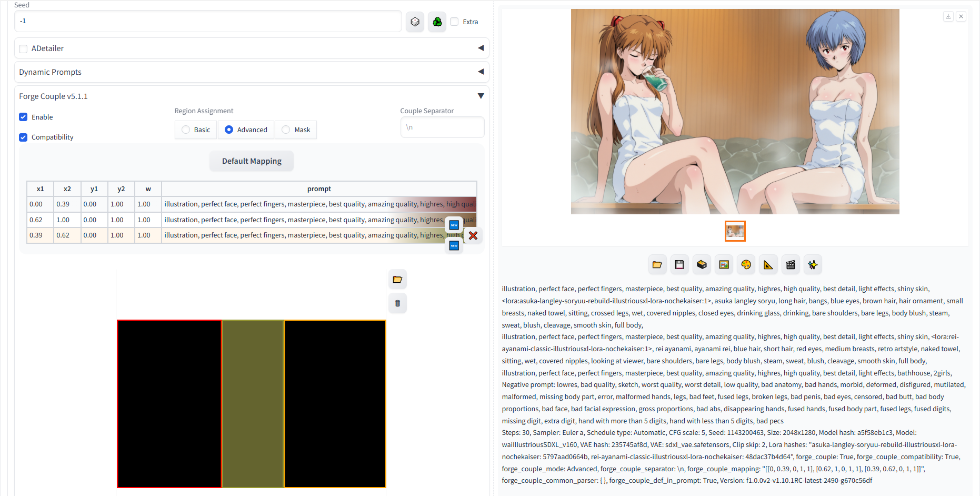Viewport: 980px width, 496px height.
Task: Expand the ADetailer section arrow
Action: click(481, 48)
